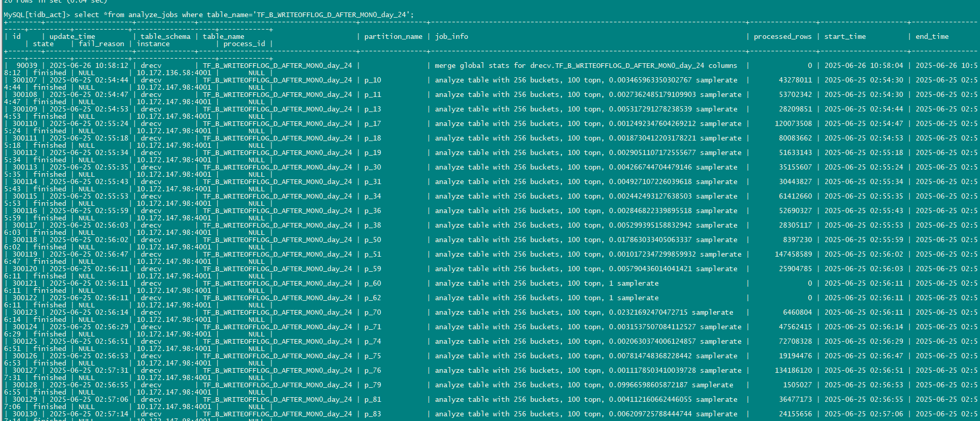
Task: Select job id 300112
Action: [x=25, y=152]
